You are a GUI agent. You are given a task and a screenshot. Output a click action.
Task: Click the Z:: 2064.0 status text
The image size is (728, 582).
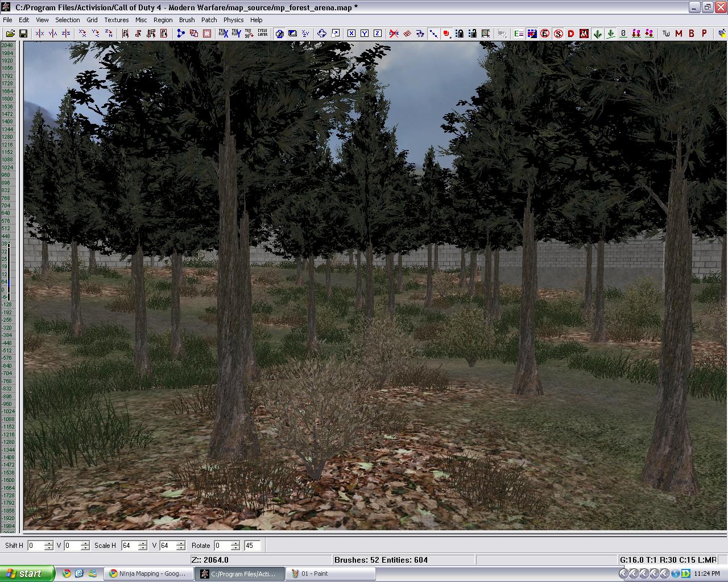click(x=210, y=560)
